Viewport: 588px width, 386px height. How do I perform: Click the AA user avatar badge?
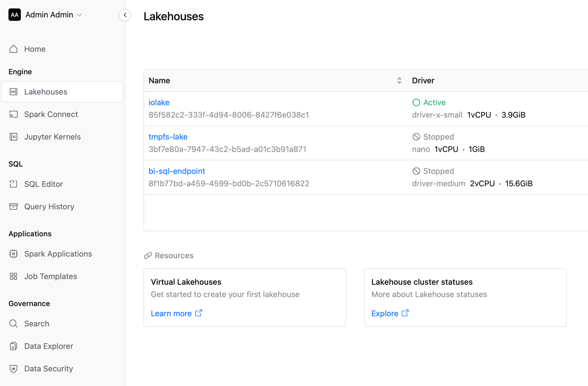[15, 15]
